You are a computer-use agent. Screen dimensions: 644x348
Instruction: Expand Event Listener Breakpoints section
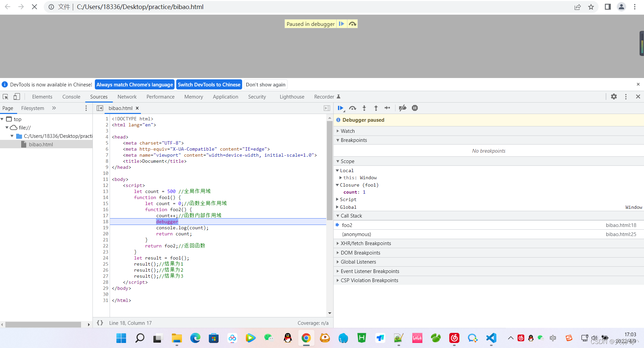pos(489,271)
